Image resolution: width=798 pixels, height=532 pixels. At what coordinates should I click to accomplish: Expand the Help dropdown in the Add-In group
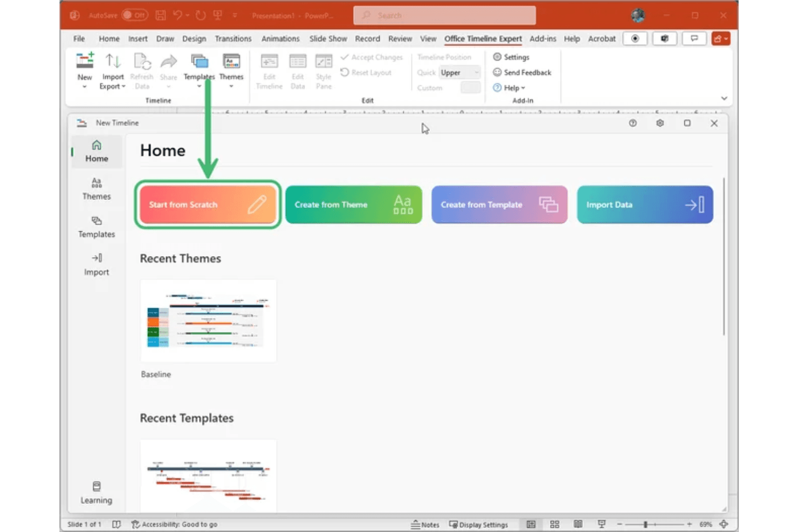[509, 88]
